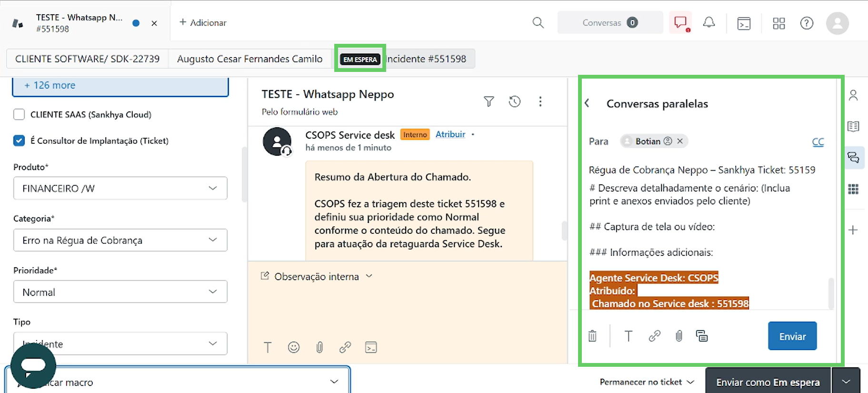Check CLIENTE SAAS (Sankhya Cloud) checkbox

coord(19,114)
